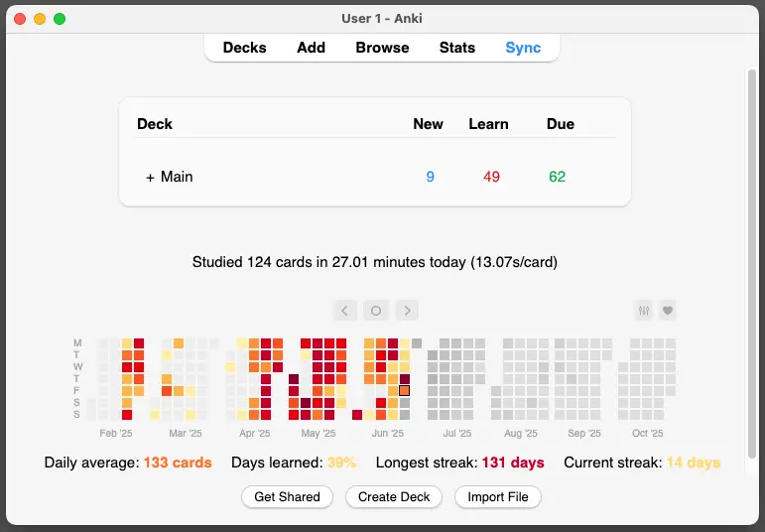Click the Main deck Due count 62
Screen dimensions: 765x532
[x=558, y=177]
